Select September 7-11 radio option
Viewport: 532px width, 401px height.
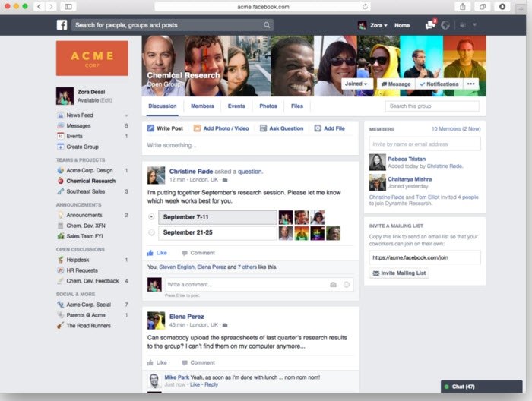pos(151,216)
